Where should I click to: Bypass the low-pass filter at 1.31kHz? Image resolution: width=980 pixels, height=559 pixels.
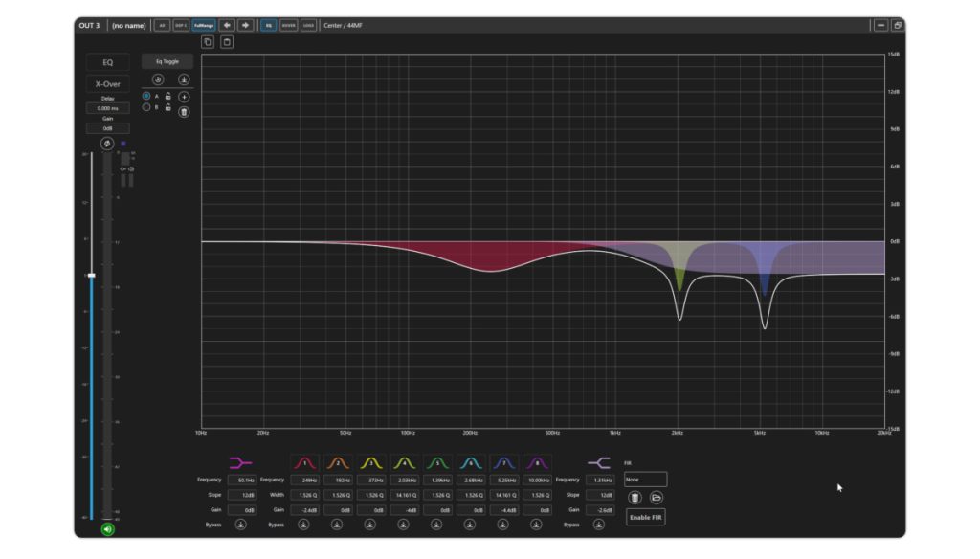pos(599,525)
